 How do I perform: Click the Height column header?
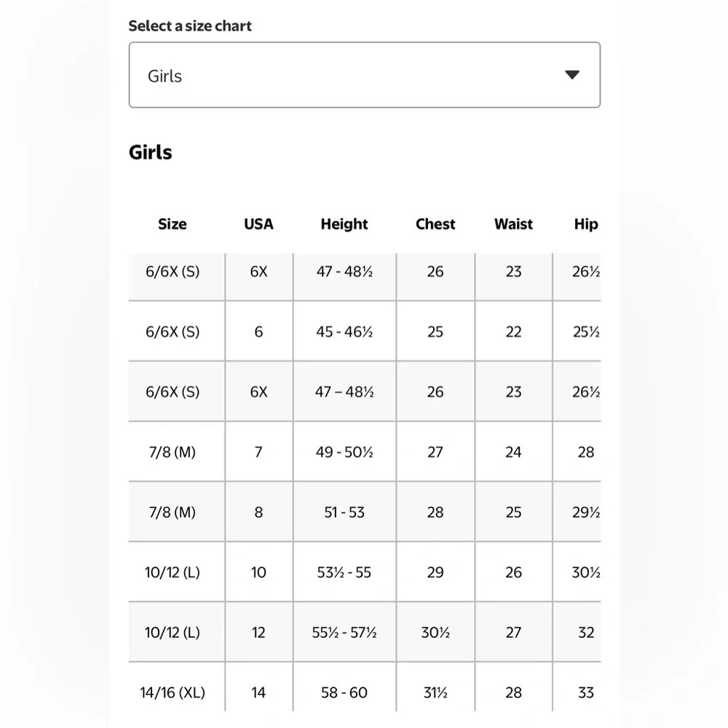344,224
